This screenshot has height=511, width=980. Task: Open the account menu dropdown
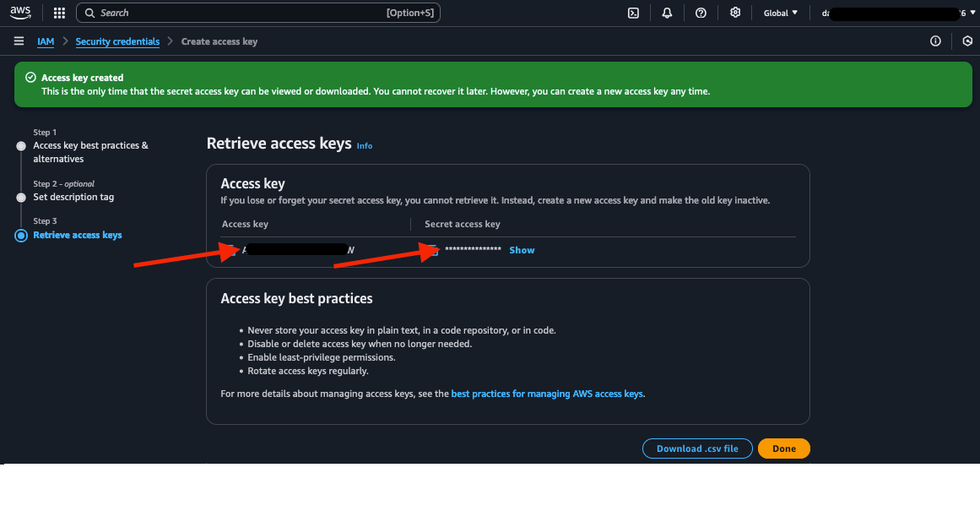click(x=893, y=13)
